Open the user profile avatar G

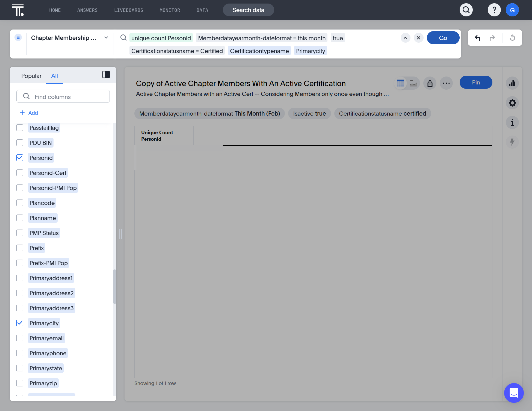pyautogui.click(x=512, y=10)
